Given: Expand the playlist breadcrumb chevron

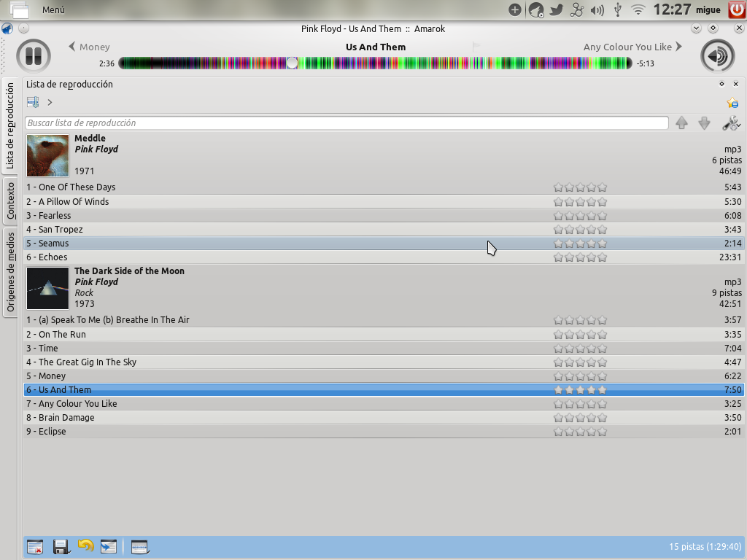Looking at the screenshot, I should coord(50,102).
